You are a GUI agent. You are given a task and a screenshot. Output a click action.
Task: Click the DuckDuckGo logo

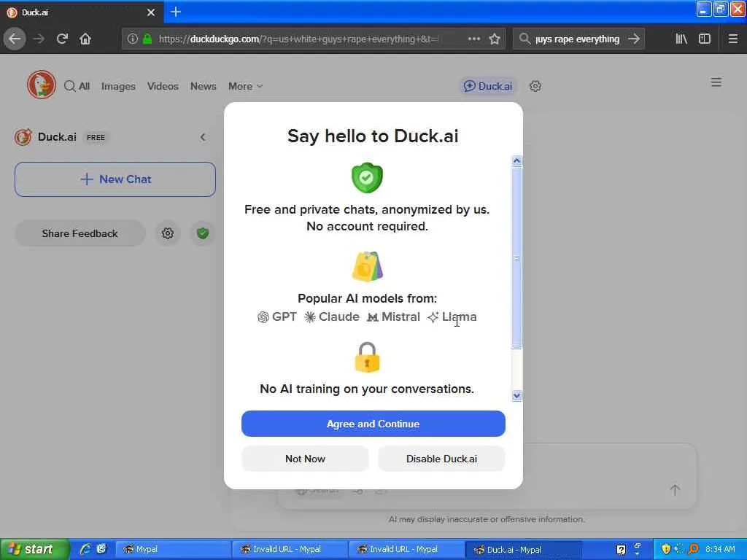point(42,85)
